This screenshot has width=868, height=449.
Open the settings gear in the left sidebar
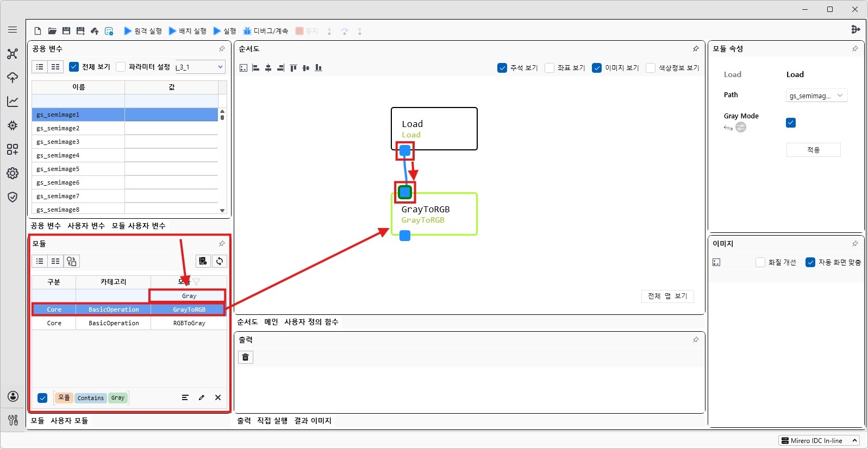click(13, 173)
